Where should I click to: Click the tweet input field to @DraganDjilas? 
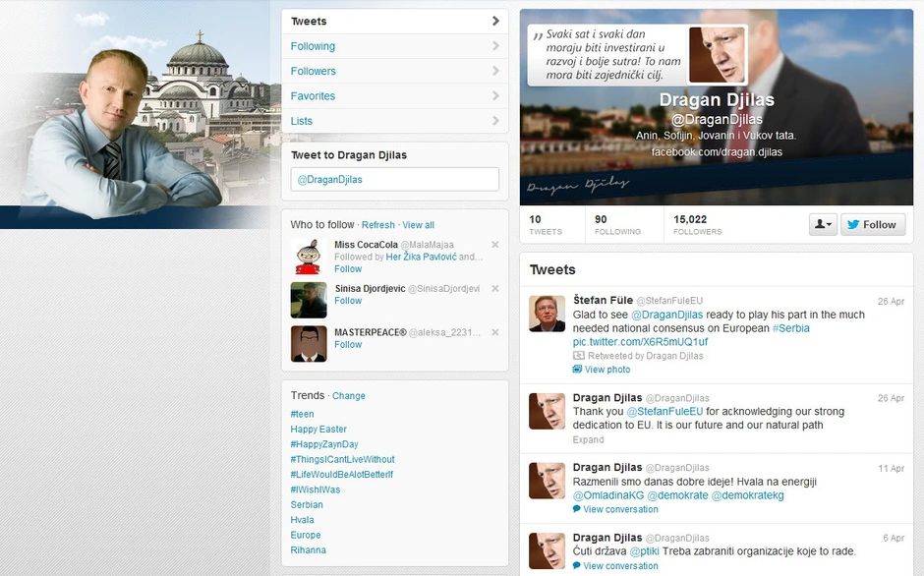tap(394, 179)
